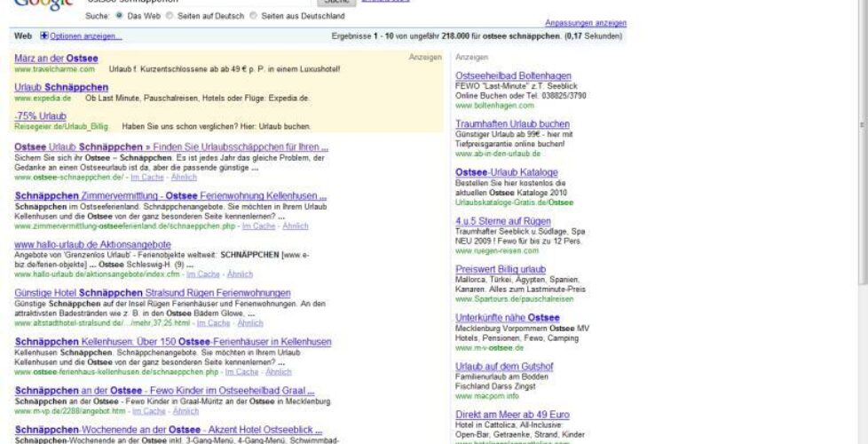
Task: Select the "Das Web" search radio button
Action: pyautogui.click(x=119, y=16)
